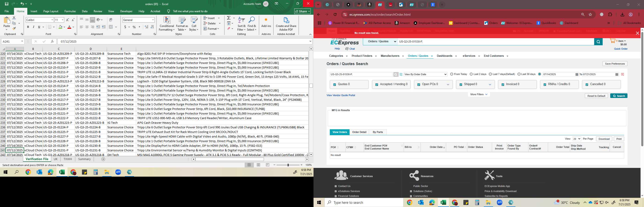Click Font Color red A swatch
644x207 pixels.
coord(70,27)
